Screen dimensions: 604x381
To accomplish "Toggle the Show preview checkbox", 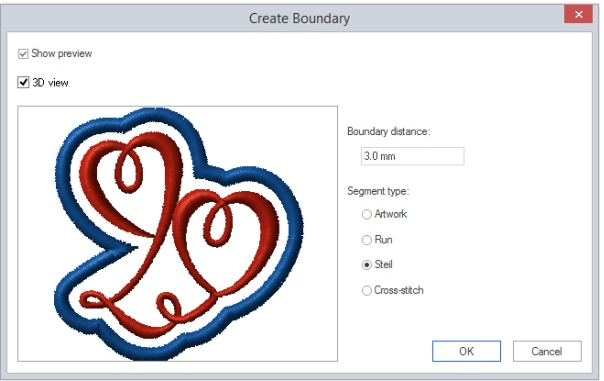I will tap(23, 54).
